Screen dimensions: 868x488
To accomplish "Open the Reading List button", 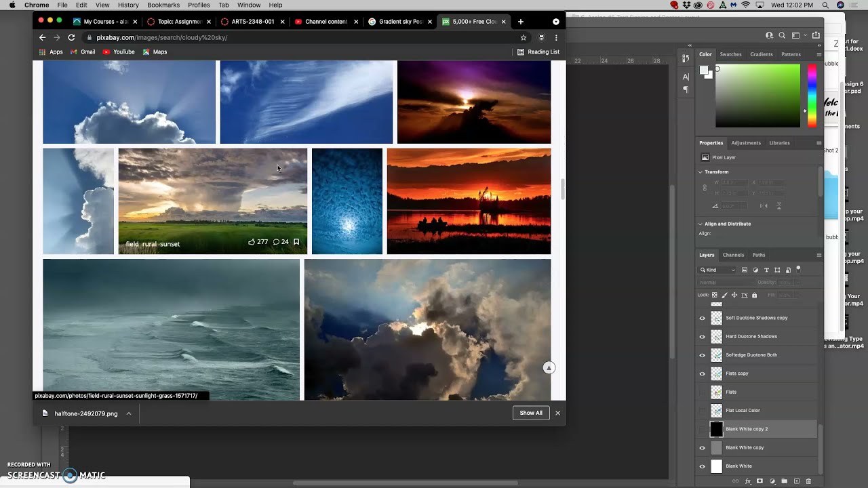I will point(538,52).
